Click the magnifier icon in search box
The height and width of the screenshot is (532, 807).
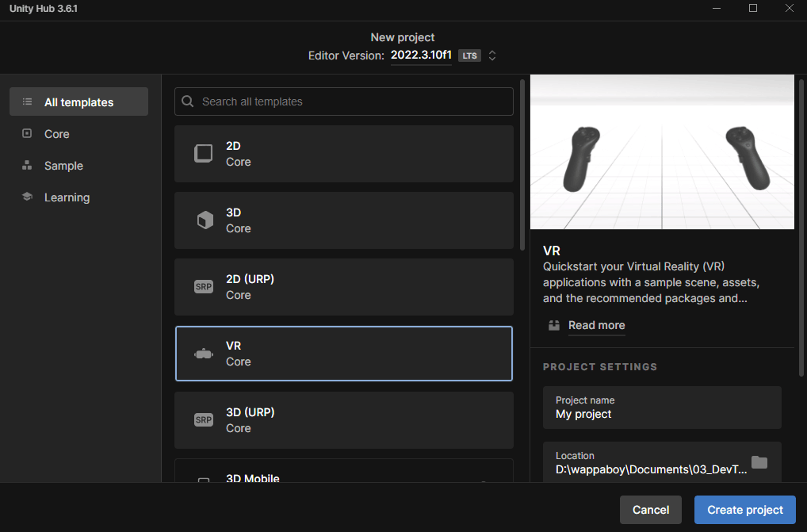[x=188, y=101]
